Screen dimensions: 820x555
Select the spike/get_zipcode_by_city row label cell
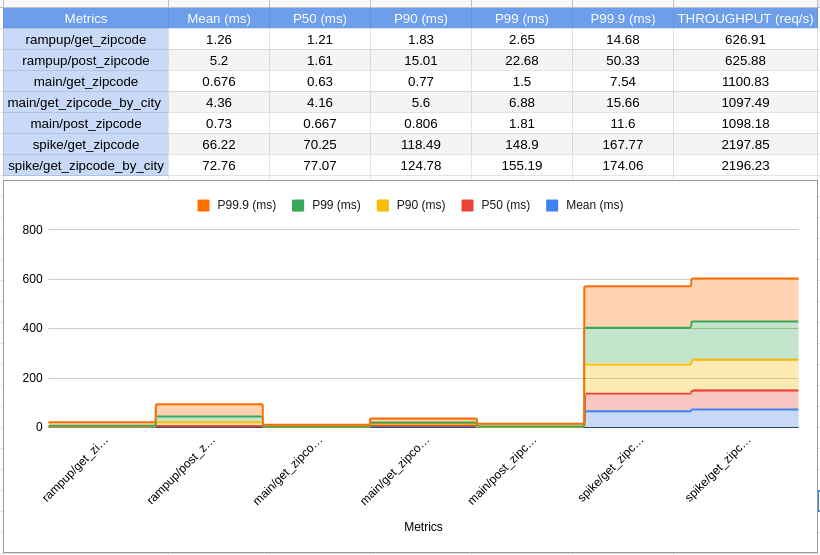pyautogui.click(x=86, y=165)
